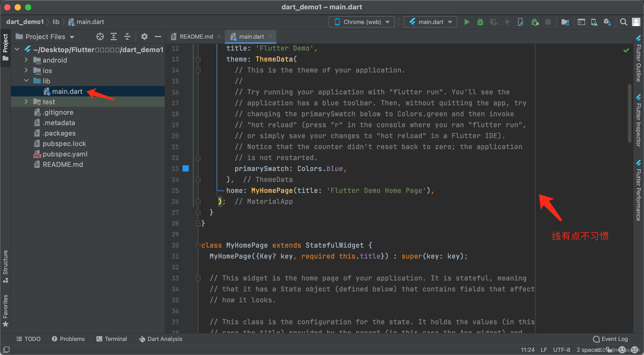
Task: Expand the android folder
Action: (x=26, y=60)
